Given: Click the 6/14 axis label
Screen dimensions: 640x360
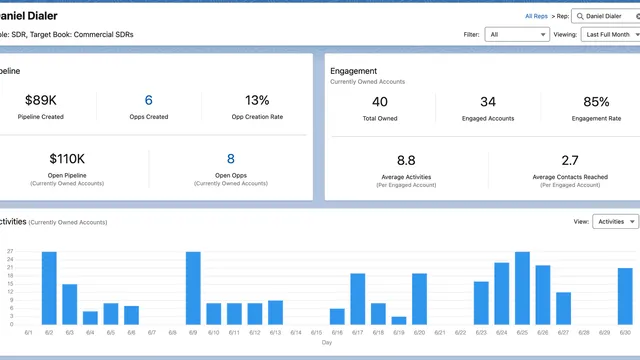Looking at the screenshot, I should 296,333.
